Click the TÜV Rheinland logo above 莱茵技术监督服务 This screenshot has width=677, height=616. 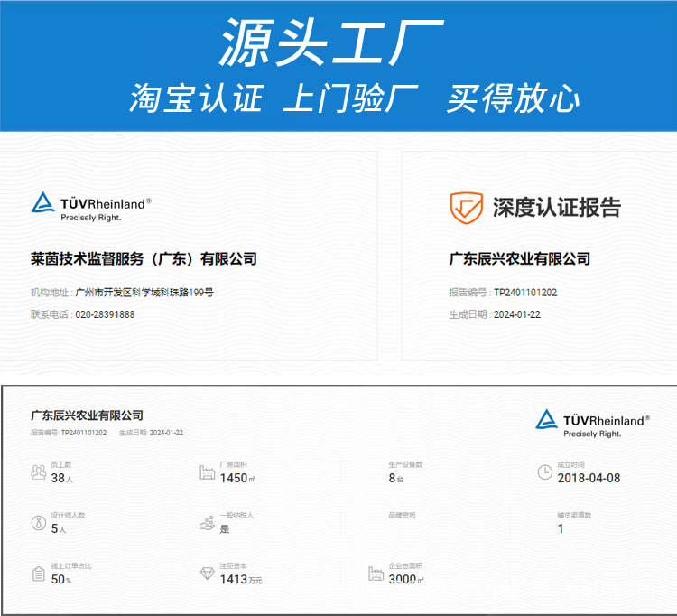coord(91,207)
